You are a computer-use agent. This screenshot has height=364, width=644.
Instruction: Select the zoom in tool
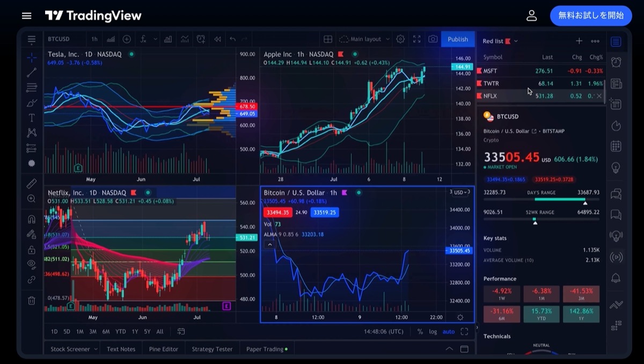coord(32,199)
